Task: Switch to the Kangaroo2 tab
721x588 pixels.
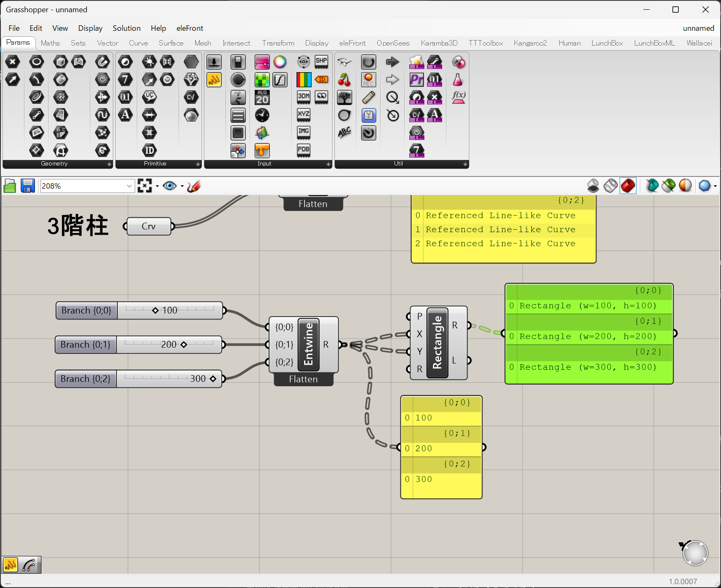Action: (x=530, y=43)
